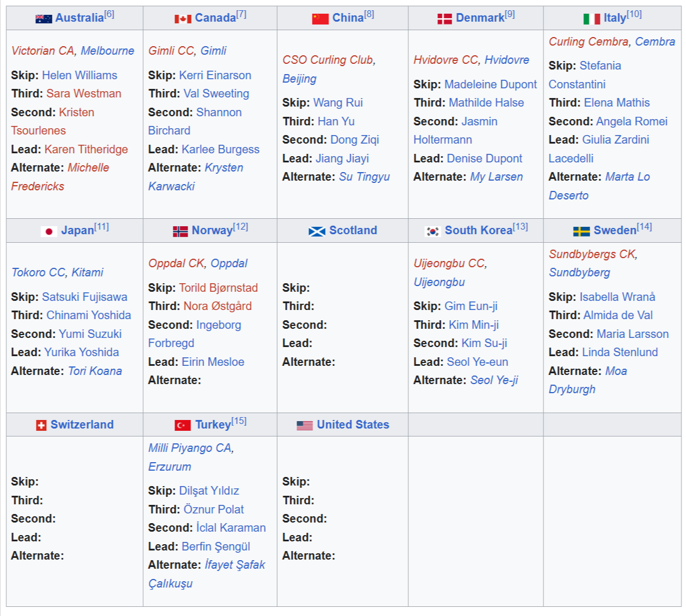This screenshot has height=616, width=686.
Task: Open the Denmark country link
Action: (x=480, y=18)
